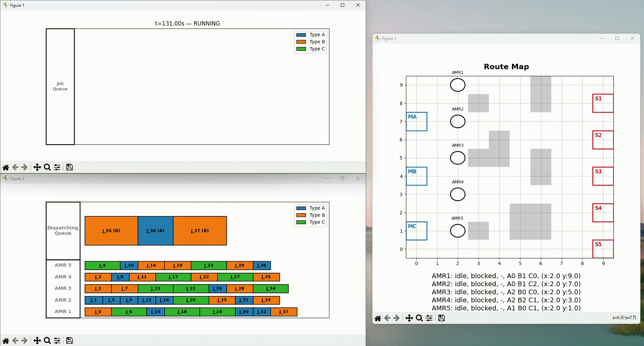This screenshot has height=346, width=644.
Task: Click the Home icon in Route Map toolbar
Action: (x=378, y=318)
